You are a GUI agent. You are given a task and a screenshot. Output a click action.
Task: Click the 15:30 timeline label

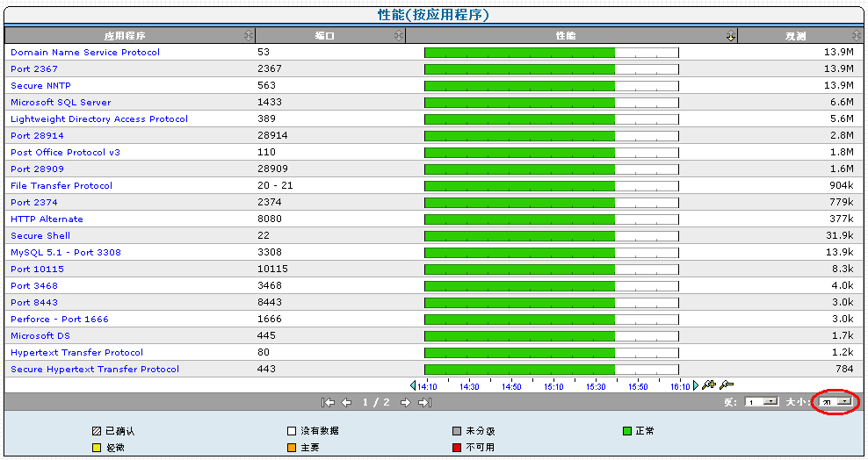point(596,387)
